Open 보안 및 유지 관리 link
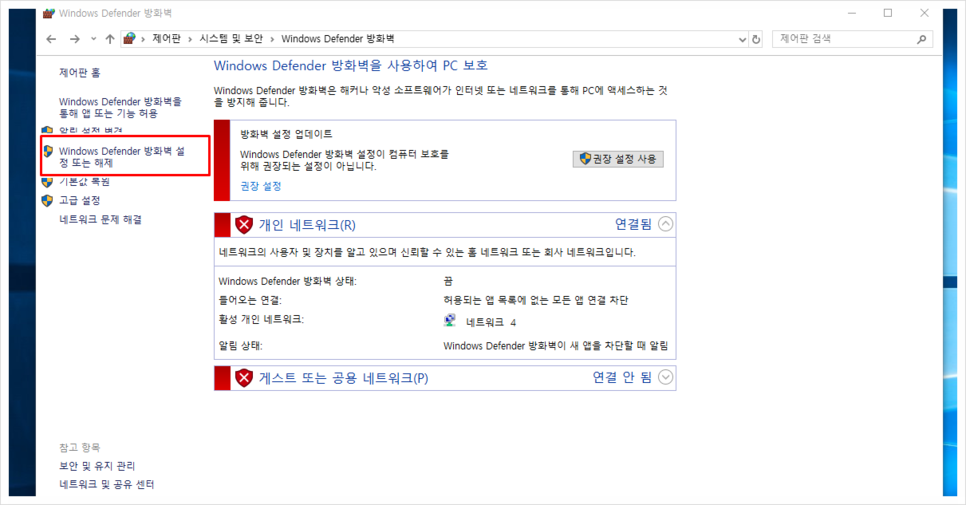 (x=97, y=466)
